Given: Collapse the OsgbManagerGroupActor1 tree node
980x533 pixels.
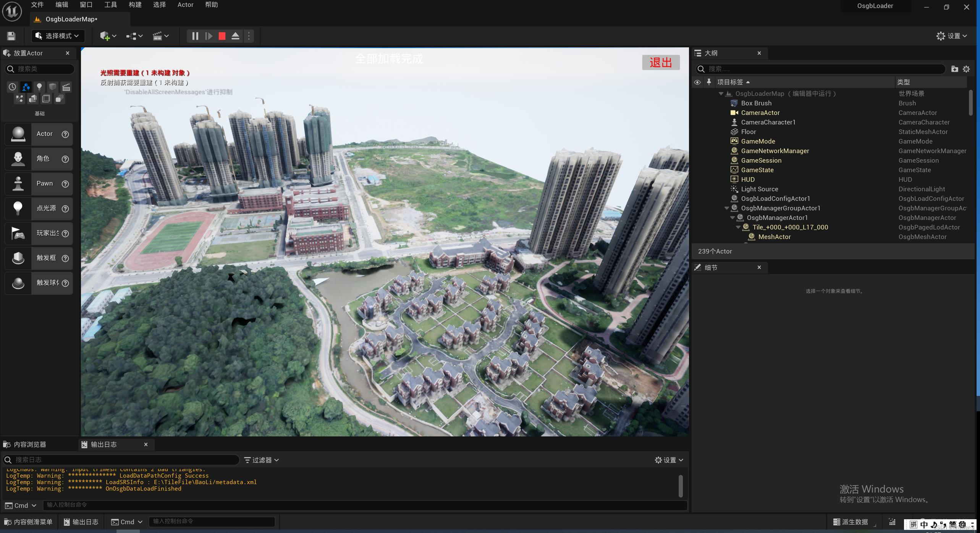Looking at the screenshot, I should pyautogui.click(x=726, y=208).
